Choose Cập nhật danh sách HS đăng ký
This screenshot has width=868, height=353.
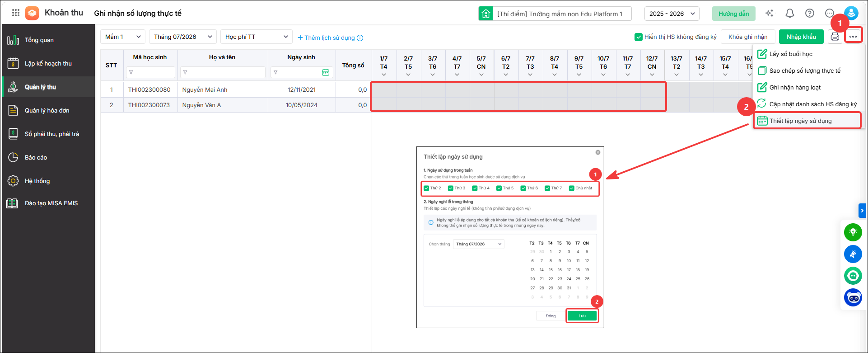(x=807, y=104)
